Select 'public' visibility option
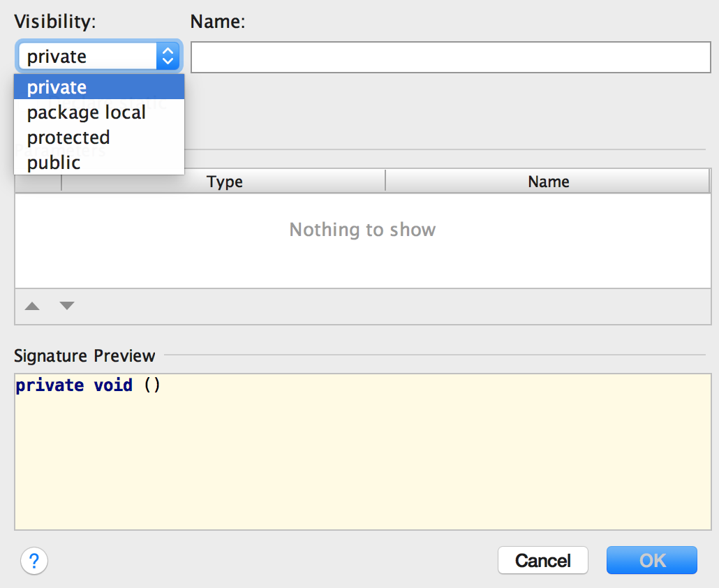Screen dimensions: 719x588 [99, 163]
